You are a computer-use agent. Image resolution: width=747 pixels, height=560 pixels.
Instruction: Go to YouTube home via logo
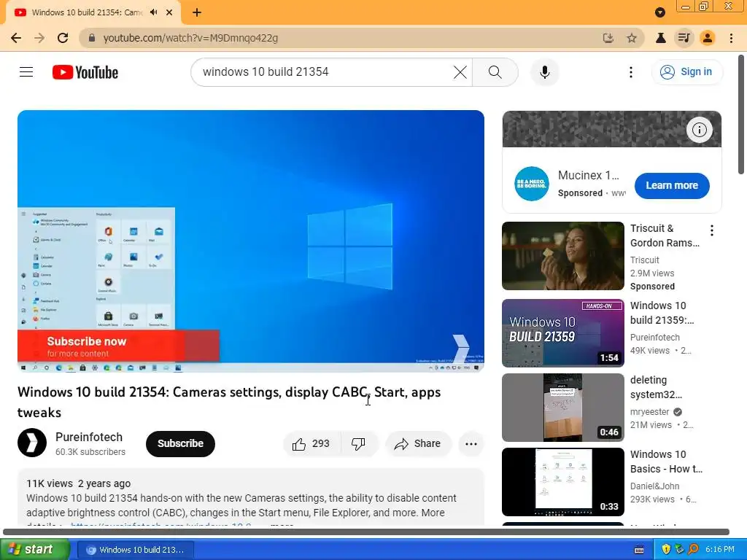85,72
